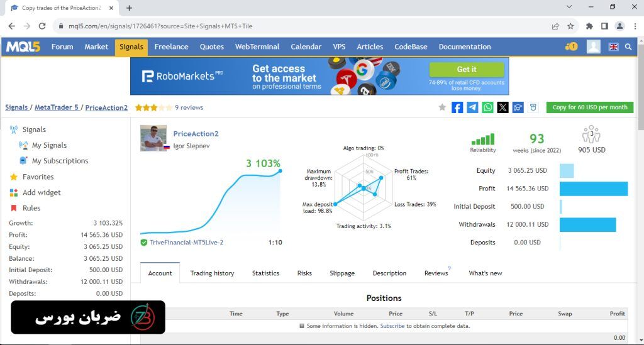Viewport: 644px width, 345px height.
Task: Switch to the Trading history tab
Action: point(212,273)
